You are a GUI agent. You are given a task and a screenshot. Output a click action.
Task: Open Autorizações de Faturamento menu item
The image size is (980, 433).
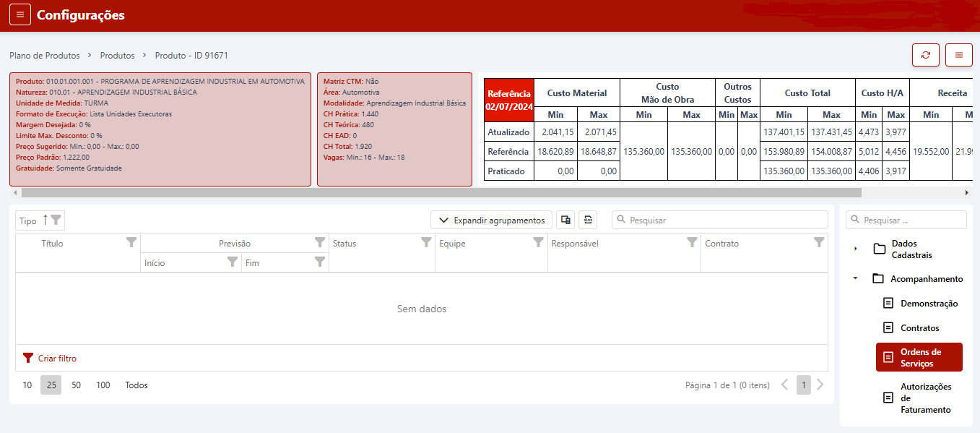pos(925,398)
